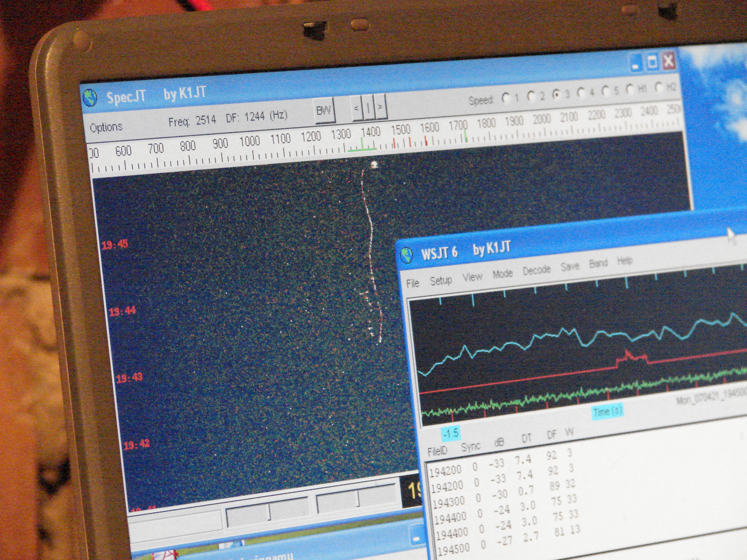The height and width of the screenshot is (560, 747).
Task: Open the Options menu in SpecJT
Action: coord(106,127)
